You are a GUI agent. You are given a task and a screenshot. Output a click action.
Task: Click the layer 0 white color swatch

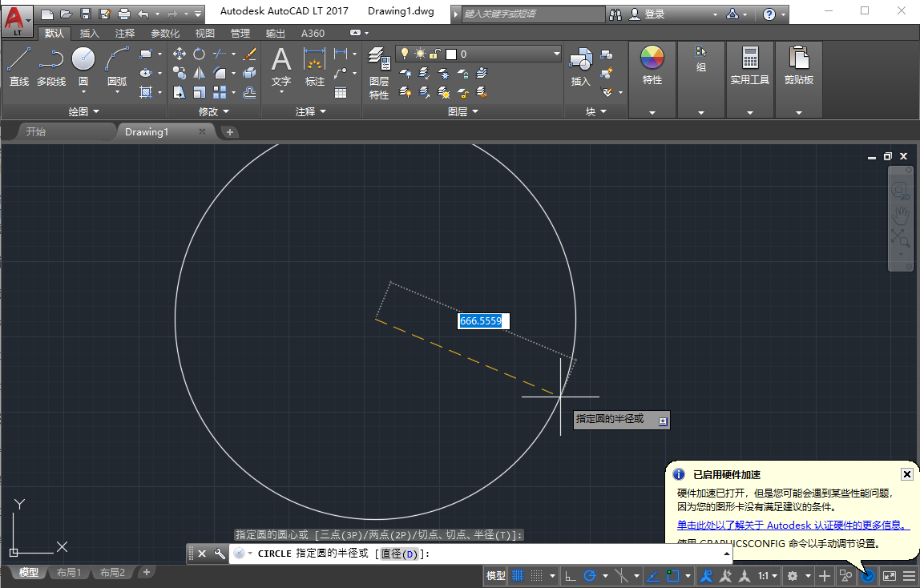[x=451, y=54]
